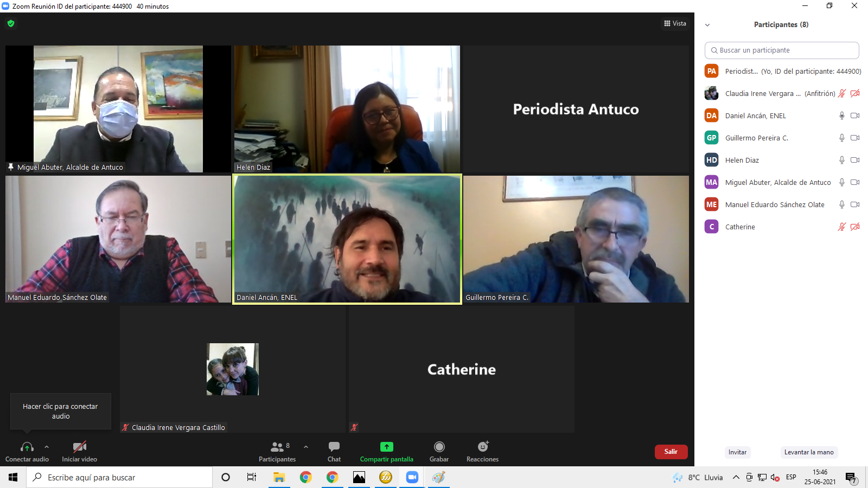Click the green encryption shield icon
The height and width of the screenshot is (488, 868).
click(11, 23)
